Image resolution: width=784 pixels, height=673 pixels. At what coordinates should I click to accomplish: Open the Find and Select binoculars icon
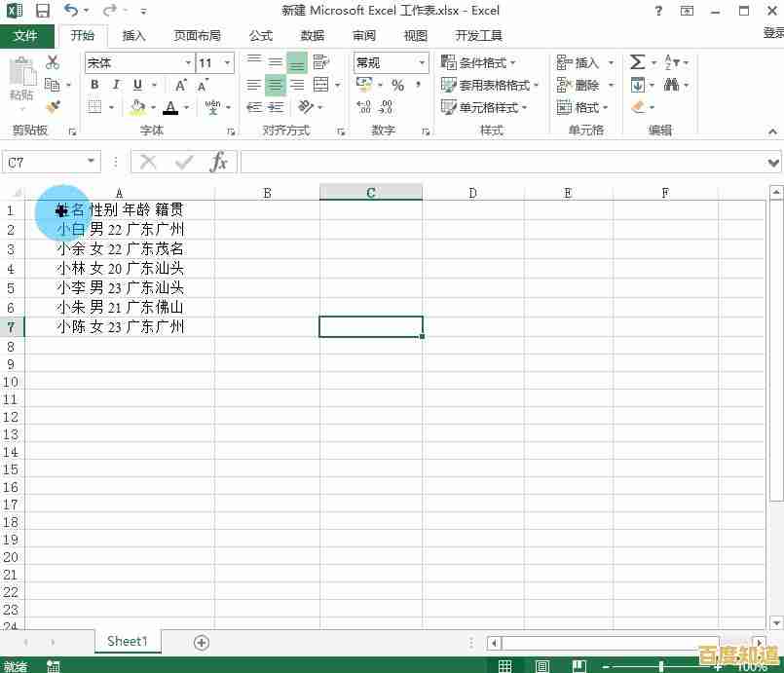(671, 85)
